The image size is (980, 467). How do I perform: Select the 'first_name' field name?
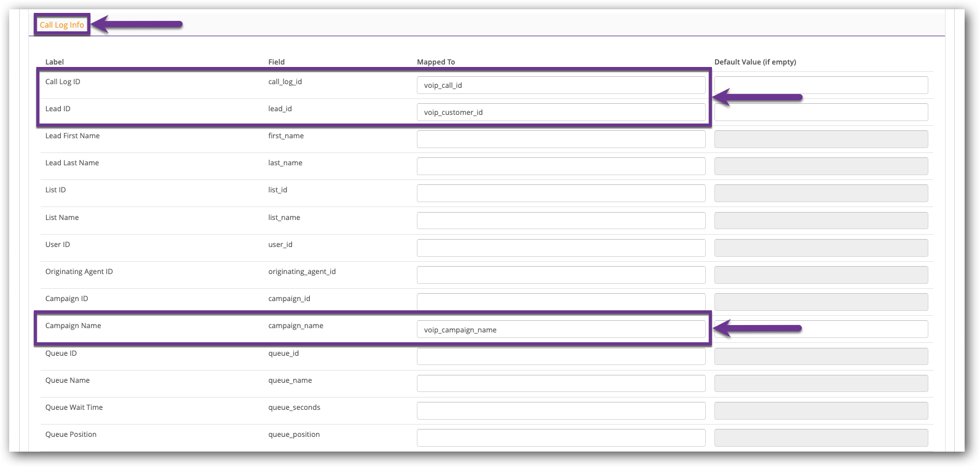(286, 136)
